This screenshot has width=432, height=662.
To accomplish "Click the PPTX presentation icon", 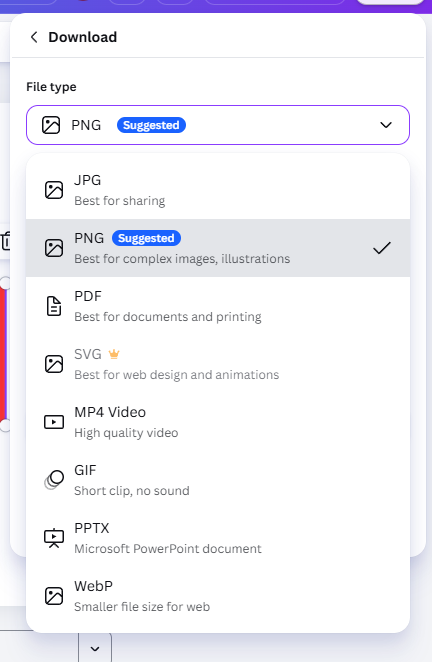I will tap(54, 538).
